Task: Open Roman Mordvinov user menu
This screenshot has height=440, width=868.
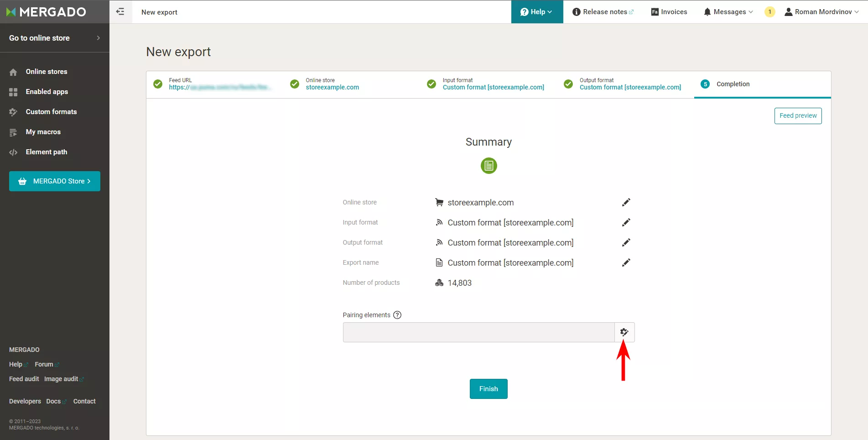Action: click(x=822, y=12)
